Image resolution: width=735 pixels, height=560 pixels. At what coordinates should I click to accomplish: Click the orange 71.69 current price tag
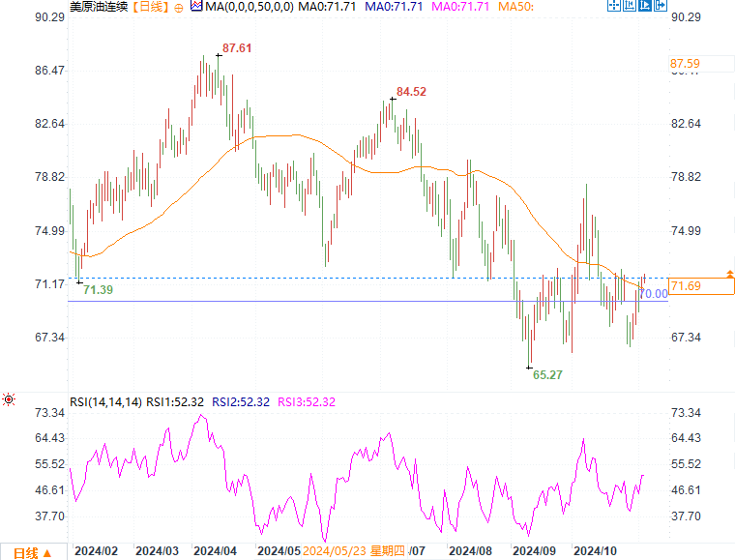click(x=701, y=286)
